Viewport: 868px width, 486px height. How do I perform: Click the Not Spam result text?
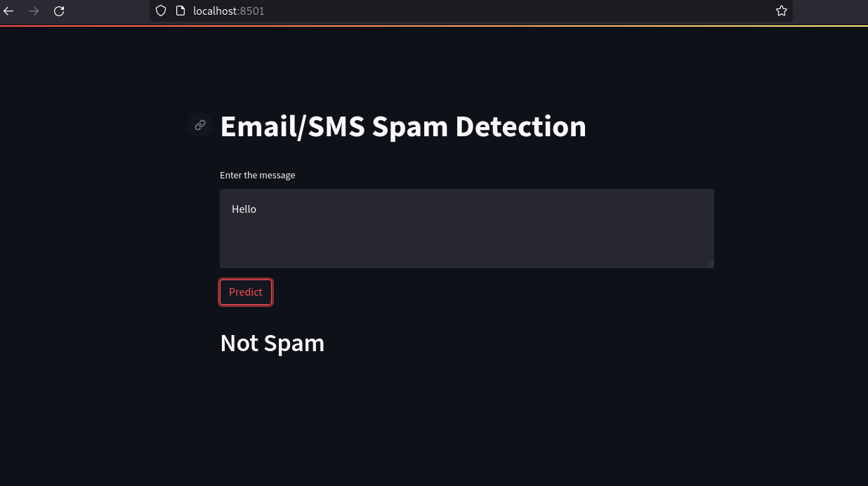(x=272, y=343)
